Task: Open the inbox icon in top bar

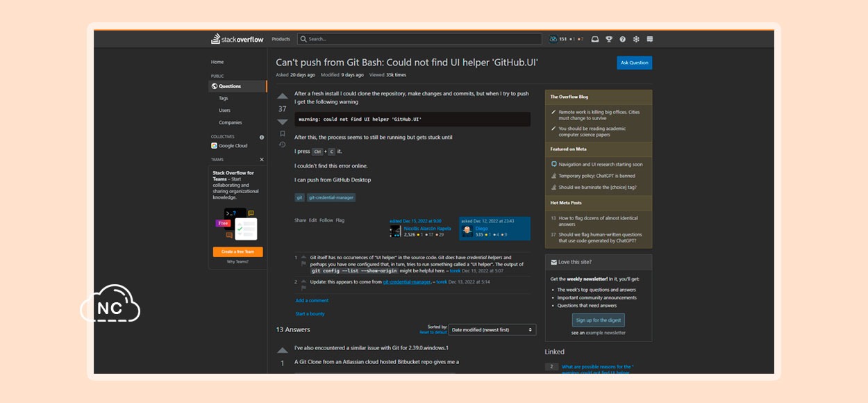Action: coord(595,39)
